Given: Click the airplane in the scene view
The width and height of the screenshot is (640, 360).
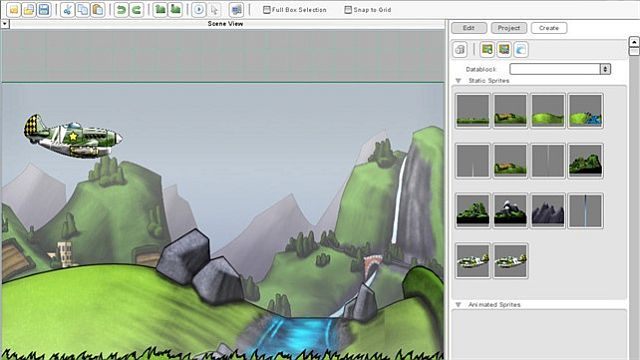Looking at the screenshot, I should pos(73,137).
